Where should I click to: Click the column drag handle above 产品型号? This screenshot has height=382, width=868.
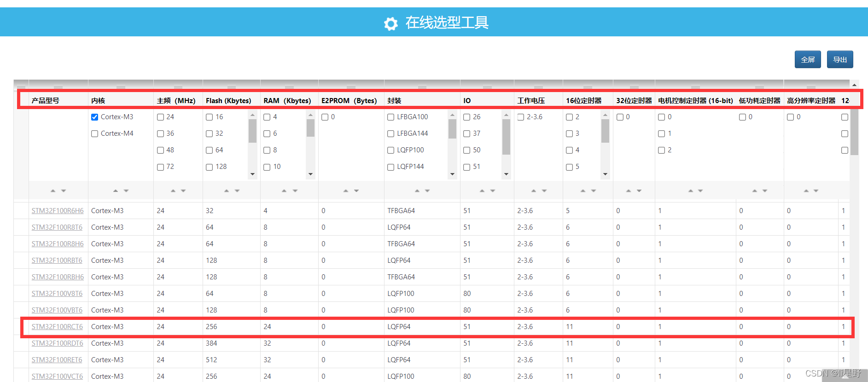click(x=58, y=87)
